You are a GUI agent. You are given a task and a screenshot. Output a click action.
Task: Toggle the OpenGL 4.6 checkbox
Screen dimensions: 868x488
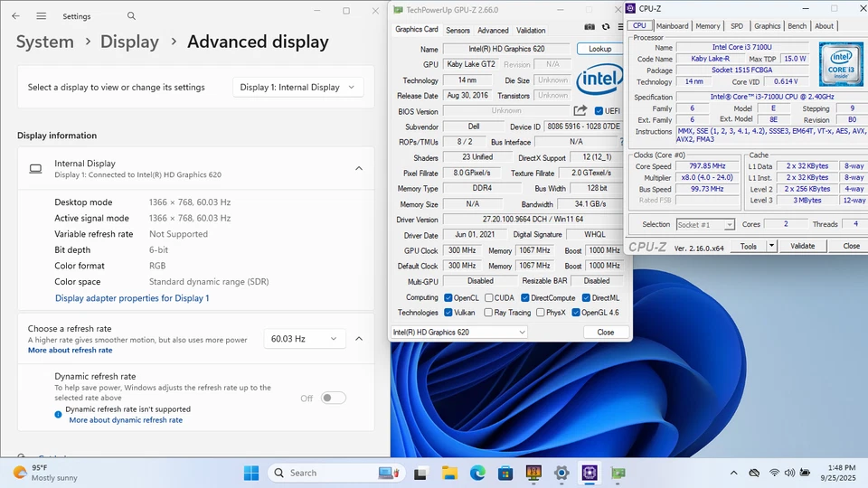point(576,313)
